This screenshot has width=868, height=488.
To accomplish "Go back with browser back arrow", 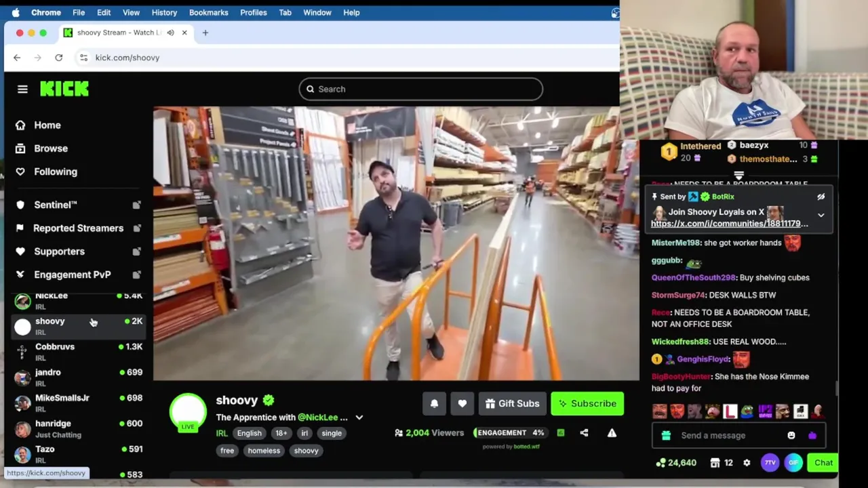I will coord(17,58).
